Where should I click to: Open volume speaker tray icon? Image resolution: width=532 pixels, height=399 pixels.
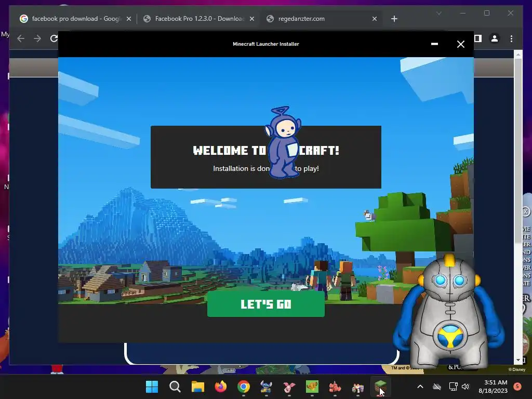pos(465,387)
